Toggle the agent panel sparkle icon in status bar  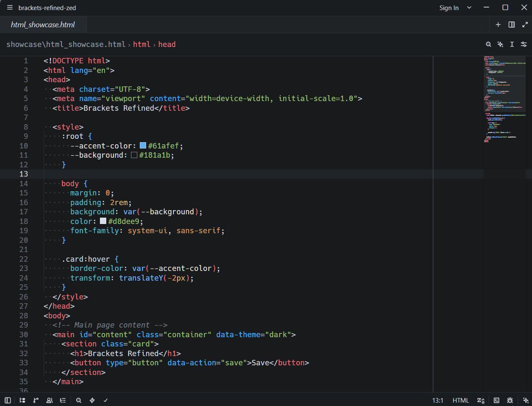click(525, 400)
